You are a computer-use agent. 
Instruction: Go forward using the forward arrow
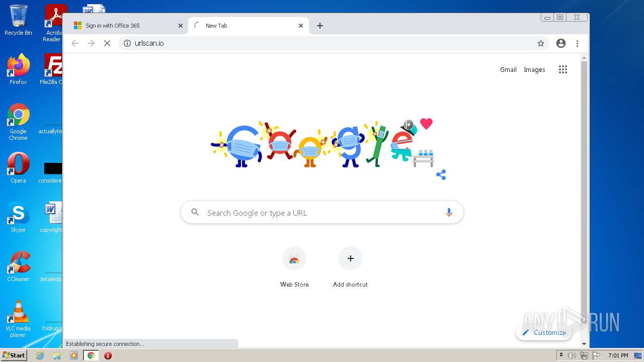click(91, 43)
